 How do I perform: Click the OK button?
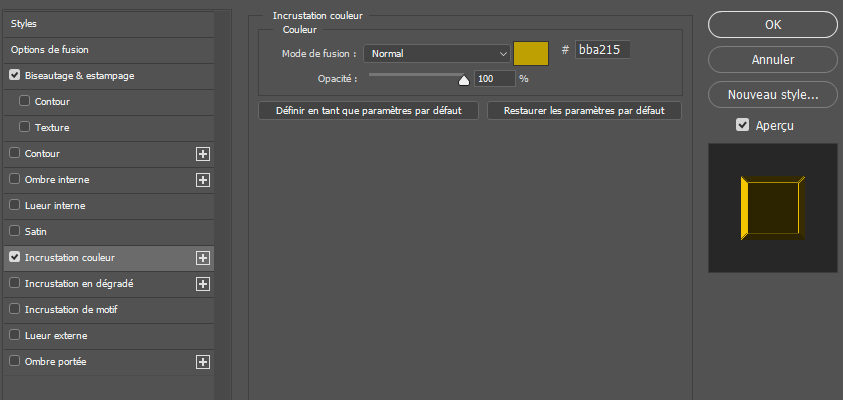(773, 25)
